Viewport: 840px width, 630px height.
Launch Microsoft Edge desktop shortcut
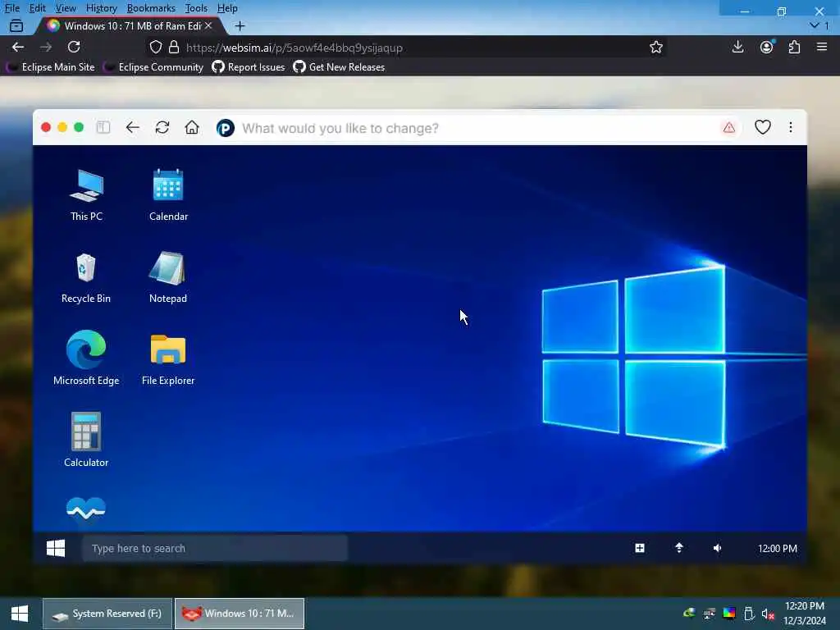(x=86, y=358)
